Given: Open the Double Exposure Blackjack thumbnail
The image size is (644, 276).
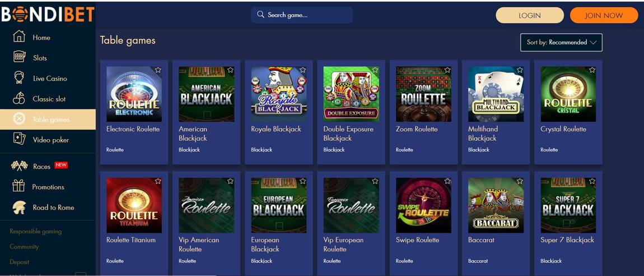Looking at the screenshot, I should 351,94.
